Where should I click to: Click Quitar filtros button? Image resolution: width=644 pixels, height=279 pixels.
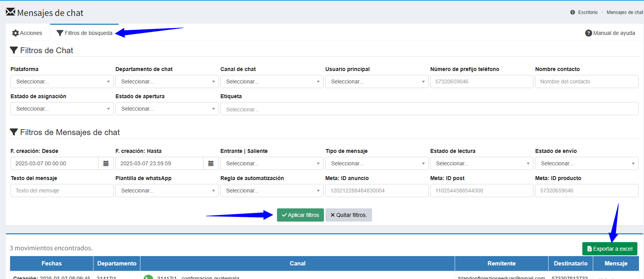click(349, 215)
